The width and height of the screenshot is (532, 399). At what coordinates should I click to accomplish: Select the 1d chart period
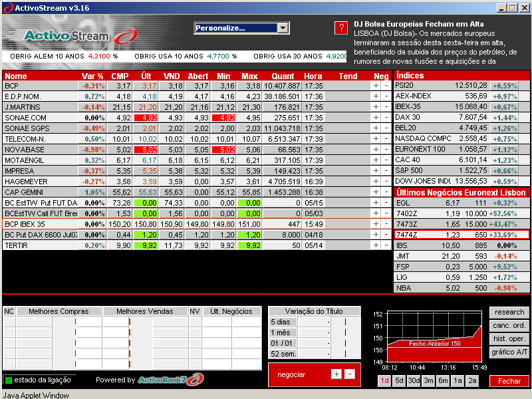pos(384,380)
